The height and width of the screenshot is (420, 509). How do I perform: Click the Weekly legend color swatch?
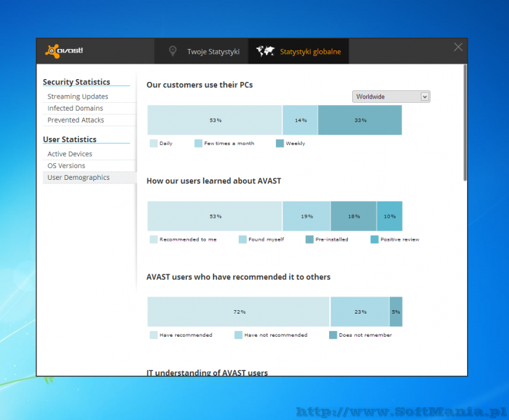[280, 143]
